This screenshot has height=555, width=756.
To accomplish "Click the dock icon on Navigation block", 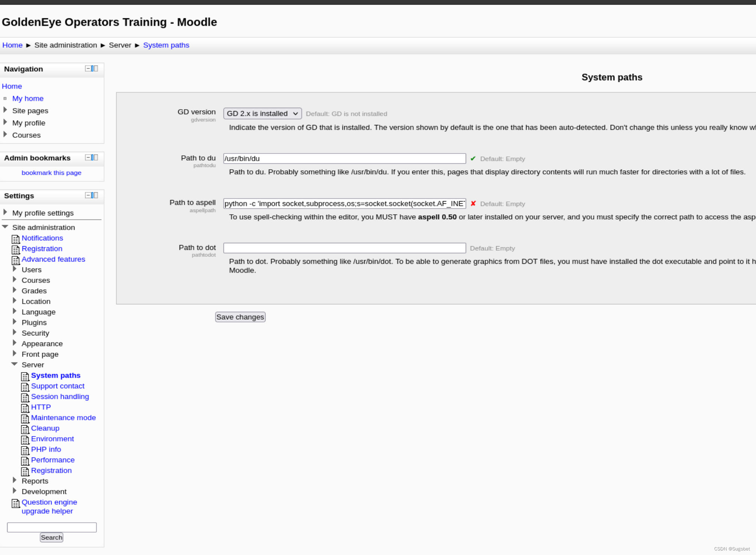I will (x=95, y=69).
